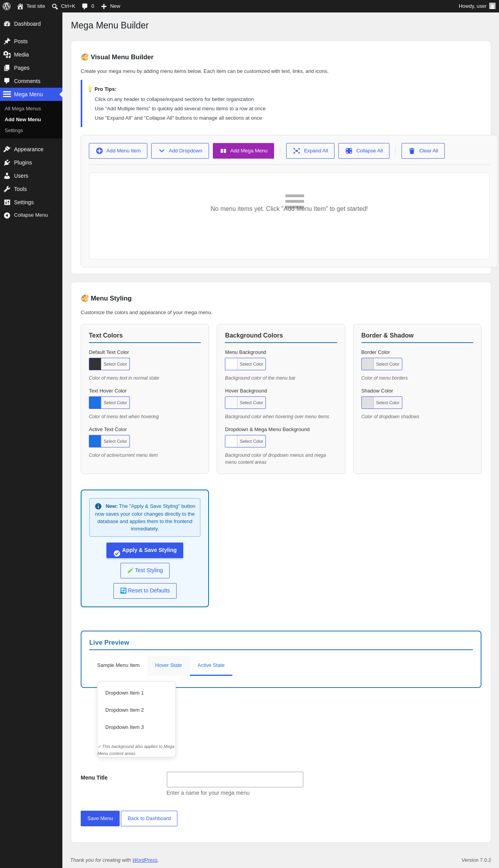Screen dimensions: 499x868
Task: Click the columns icon on Add Mega Menu
Action: pos(223,151)
